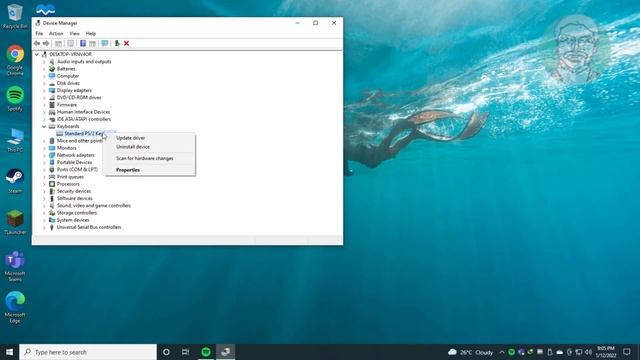Click the OneDrive cloud tray icon
The width and height of the screenshot is (640, 360).
point(560,352)
